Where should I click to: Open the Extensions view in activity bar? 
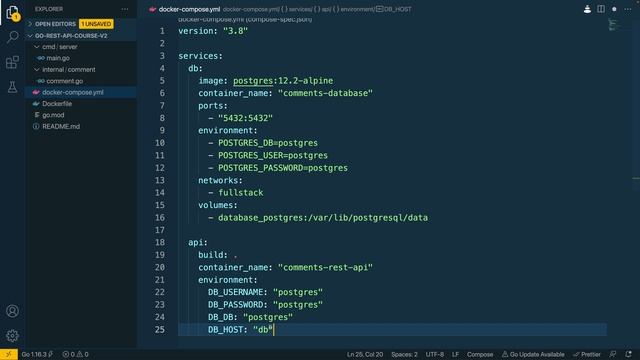[12, 62]
